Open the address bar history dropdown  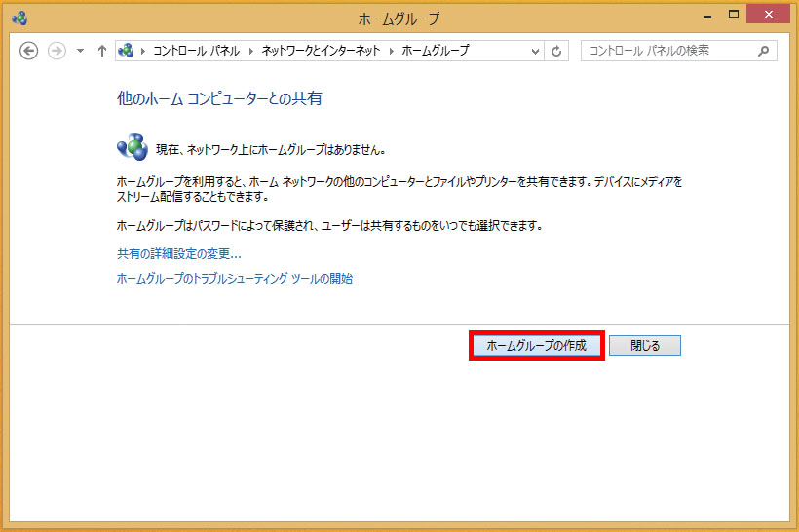tap(535, 51)
